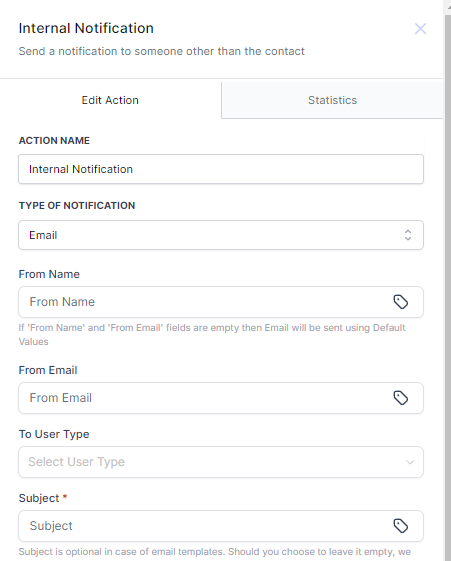
Task: Click the From Email field label
Action: tap(48, 370)
